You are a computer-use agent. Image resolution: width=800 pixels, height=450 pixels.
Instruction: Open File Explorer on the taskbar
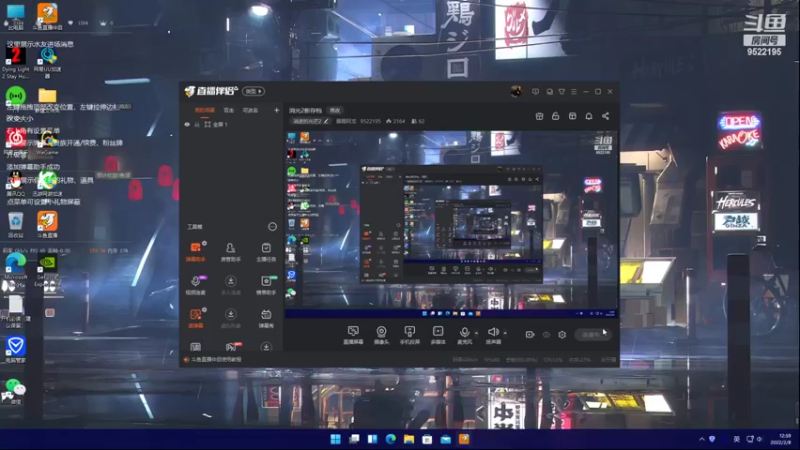click(x=409, y=439)
